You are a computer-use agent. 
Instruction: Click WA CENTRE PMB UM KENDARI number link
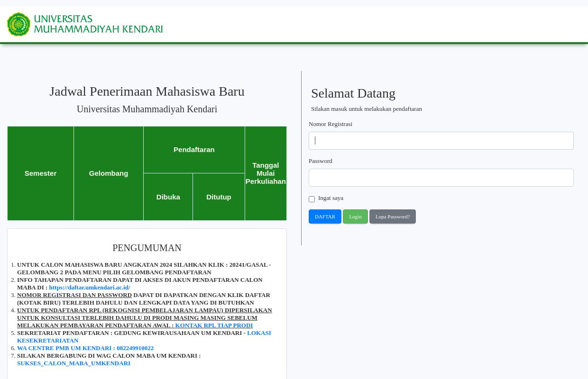(85, 348)
